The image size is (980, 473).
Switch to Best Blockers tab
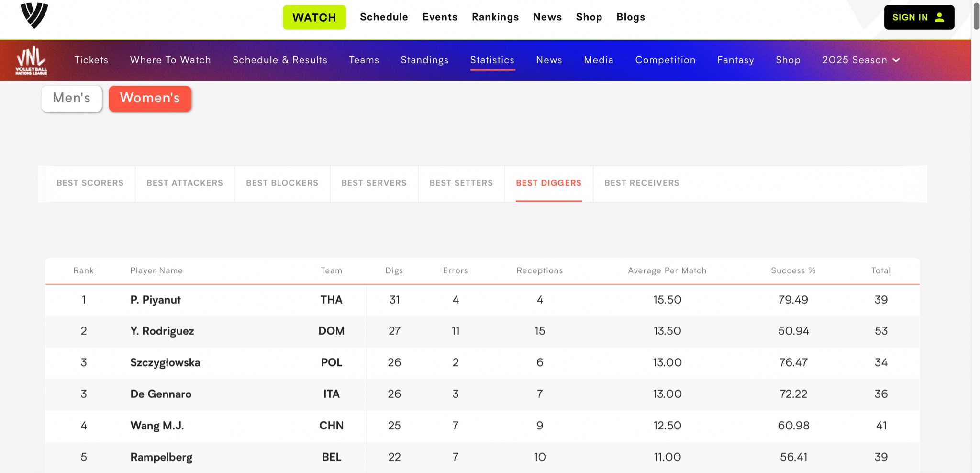282,183
